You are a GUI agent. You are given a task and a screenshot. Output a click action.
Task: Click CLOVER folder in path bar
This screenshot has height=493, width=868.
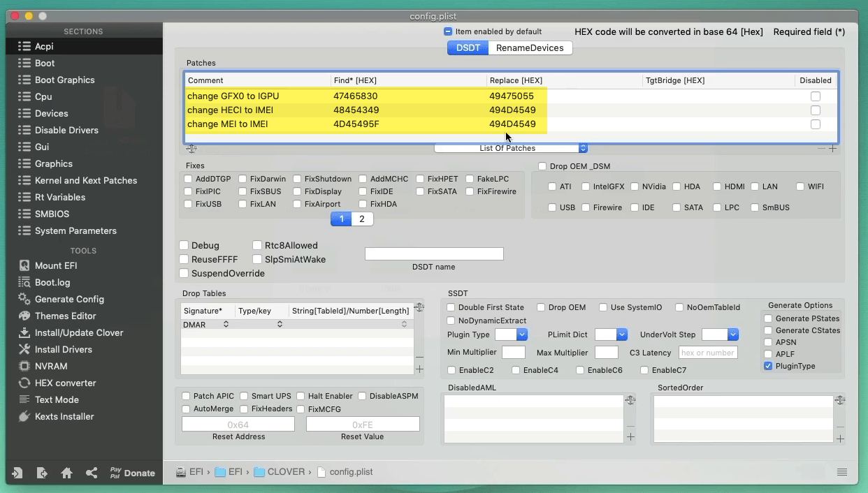(x=280, y=472)
